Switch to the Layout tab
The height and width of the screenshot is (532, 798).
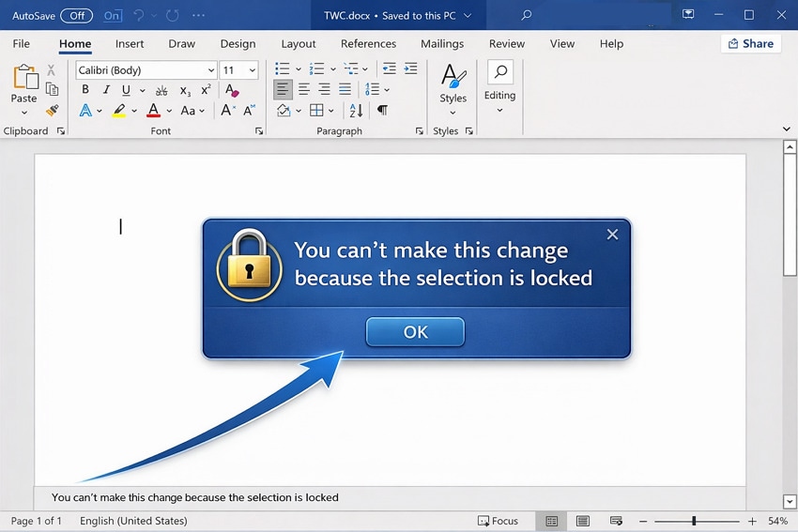click(x=299, y=44)
